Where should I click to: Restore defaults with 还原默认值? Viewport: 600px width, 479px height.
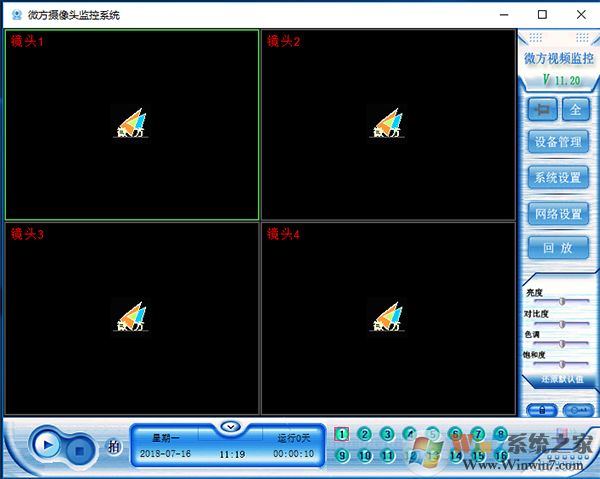tap(562, 380)
